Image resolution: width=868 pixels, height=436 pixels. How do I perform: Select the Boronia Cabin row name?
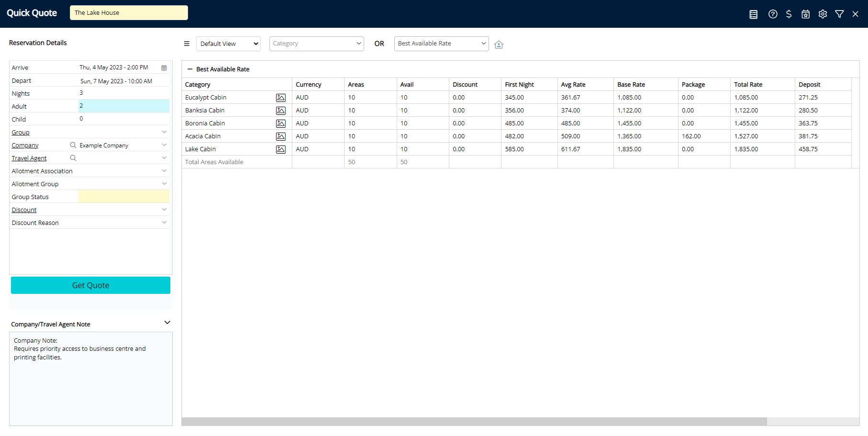pos(205,123)
